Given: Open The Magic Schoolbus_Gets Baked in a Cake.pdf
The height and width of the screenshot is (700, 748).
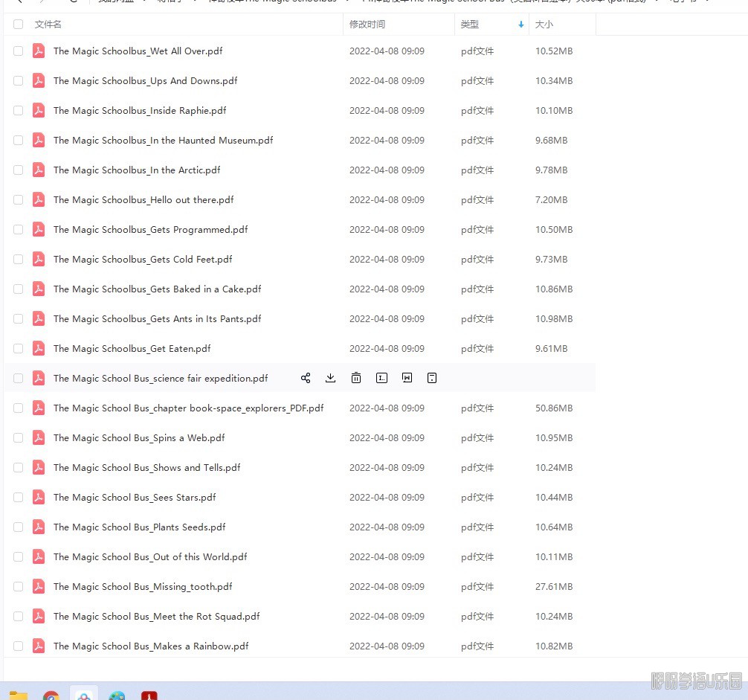Looking at the screenshot, I should coord(158,289).
